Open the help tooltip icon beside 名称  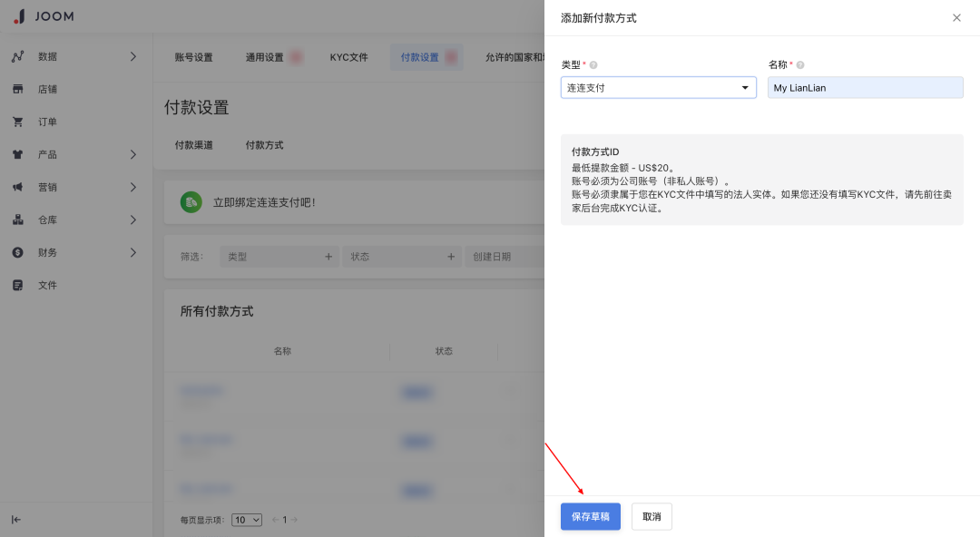pyautogui.click(x=799, y=63)
